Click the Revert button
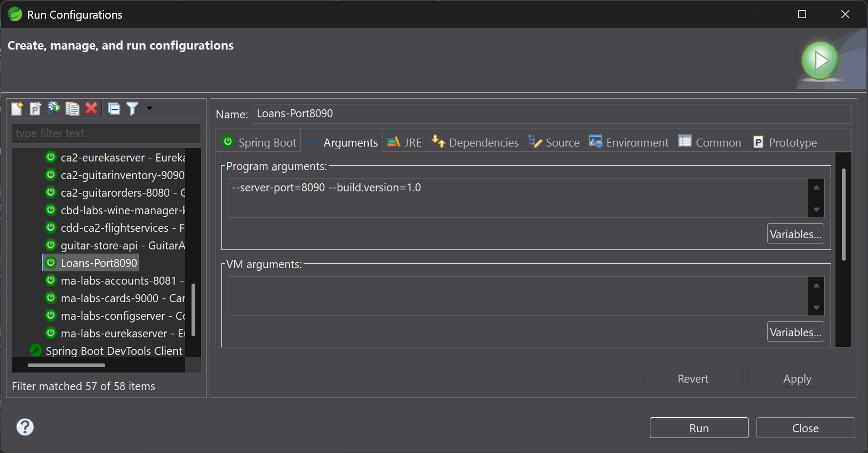868x453 pixels. coord(692,378)
